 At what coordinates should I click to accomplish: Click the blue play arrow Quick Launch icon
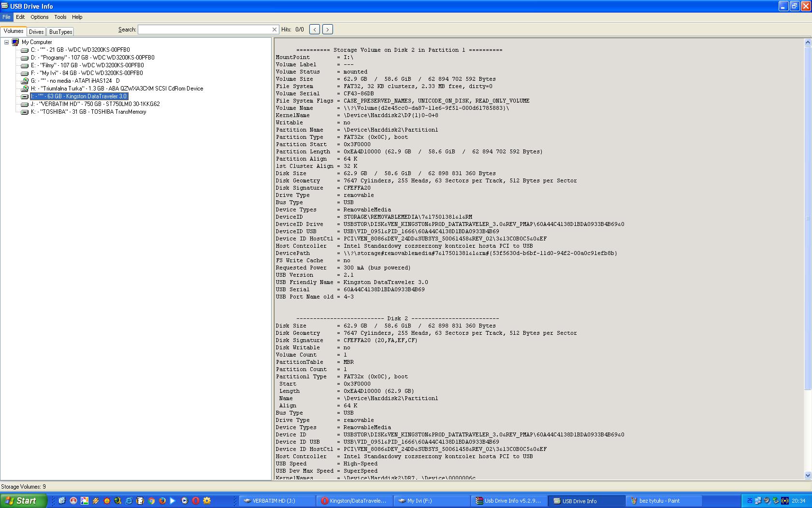173,501
